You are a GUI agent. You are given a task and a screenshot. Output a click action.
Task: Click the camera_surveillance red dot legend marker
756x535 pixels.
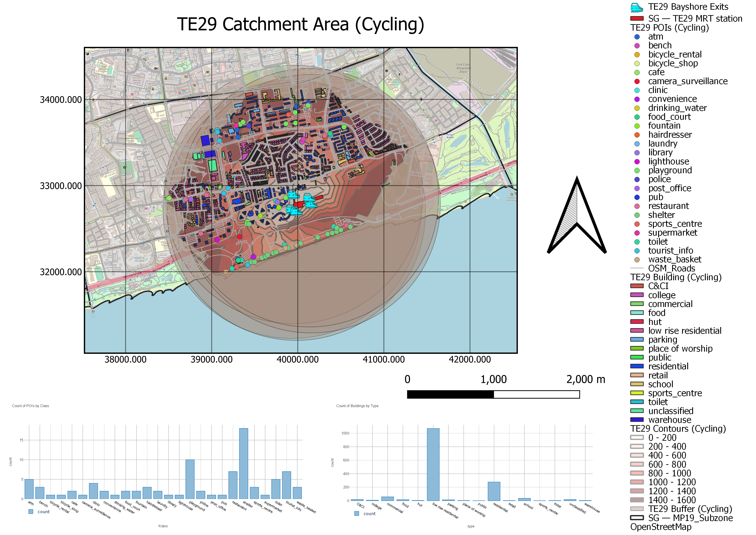637,81
